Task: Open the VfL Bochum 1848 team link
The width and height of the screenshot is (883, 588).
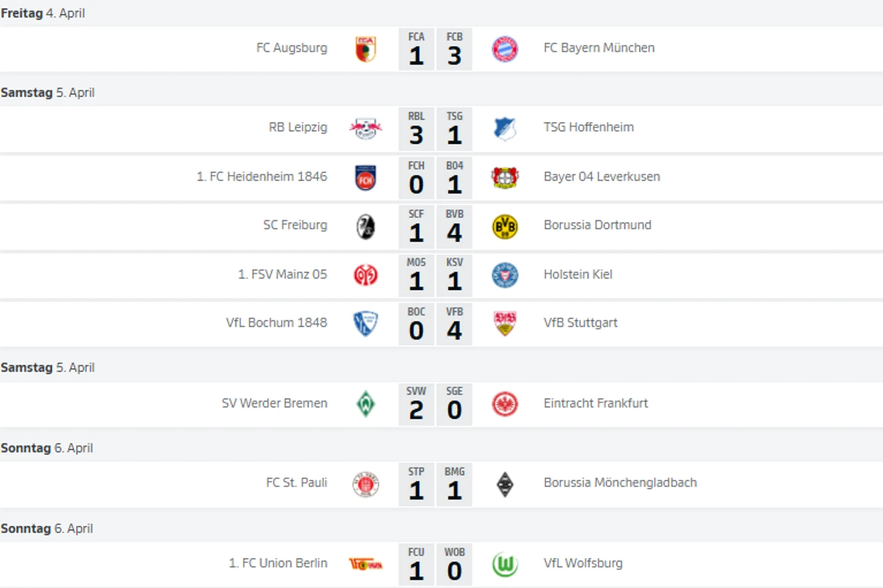Action: click(276, 323)
